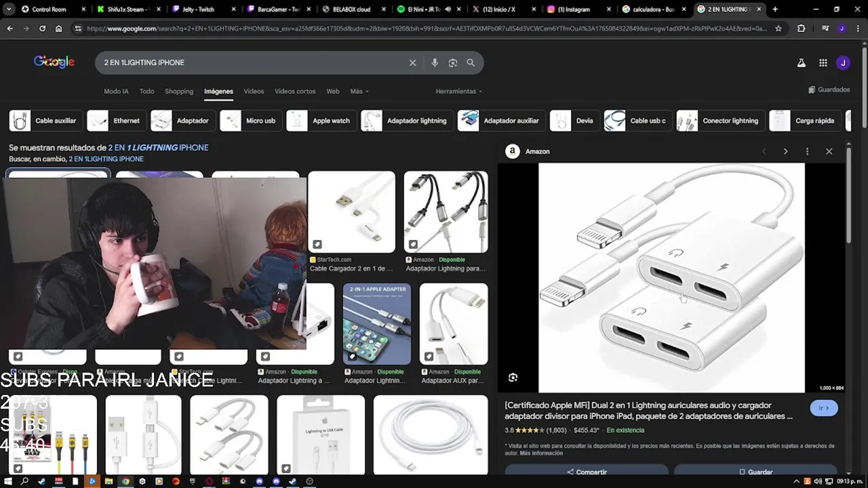Expand the Más search filter menu

pyautogui.click(x=359, y=91)
